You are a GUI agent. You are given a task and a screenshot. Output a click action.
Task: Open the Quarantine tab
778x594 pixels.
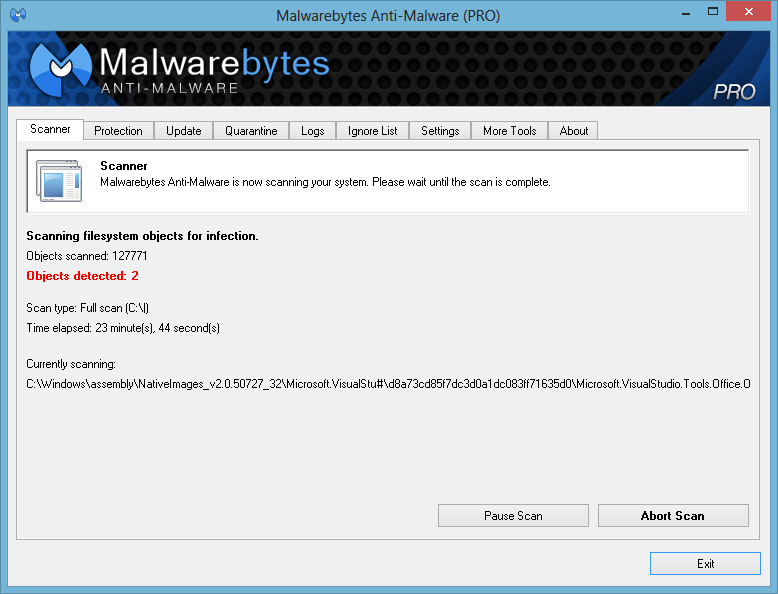click(251, 131)
